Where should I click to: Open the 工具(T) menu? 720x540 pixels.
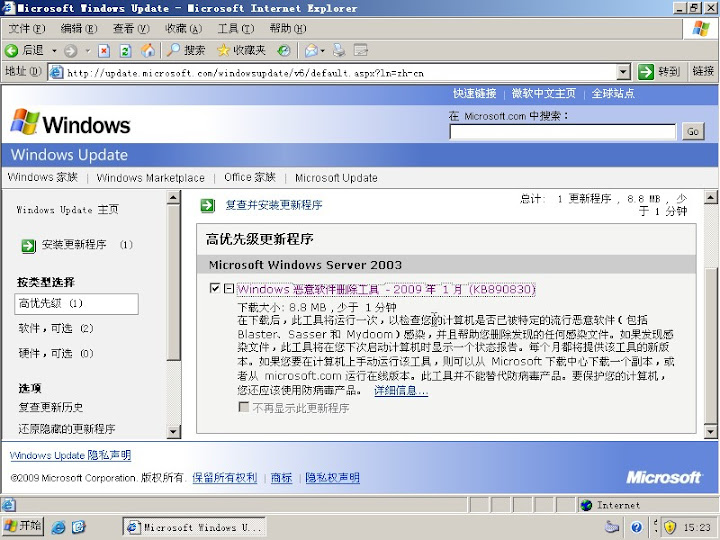pos(236,28)
